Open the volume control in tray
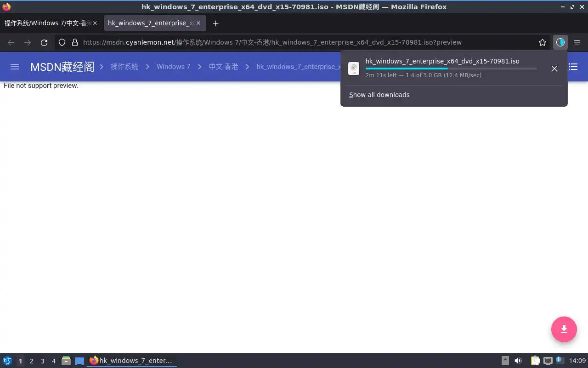 [x=518, y=361]
